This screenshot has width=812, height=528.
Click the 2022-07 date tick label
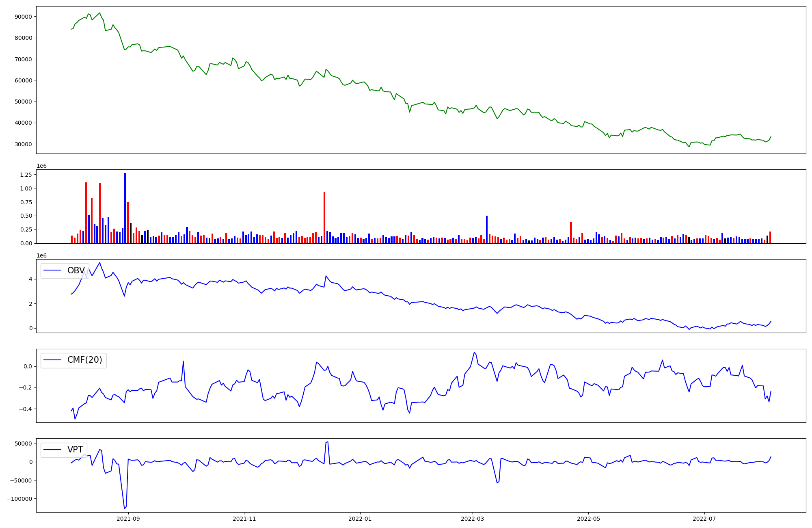click(x=704, y=519)
